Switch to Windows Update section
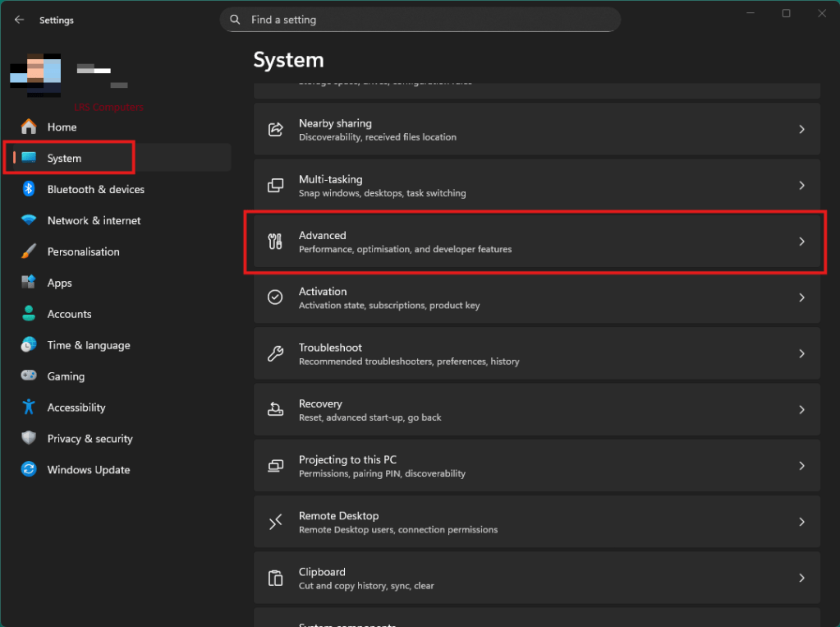840x627 pixels. 89,470
